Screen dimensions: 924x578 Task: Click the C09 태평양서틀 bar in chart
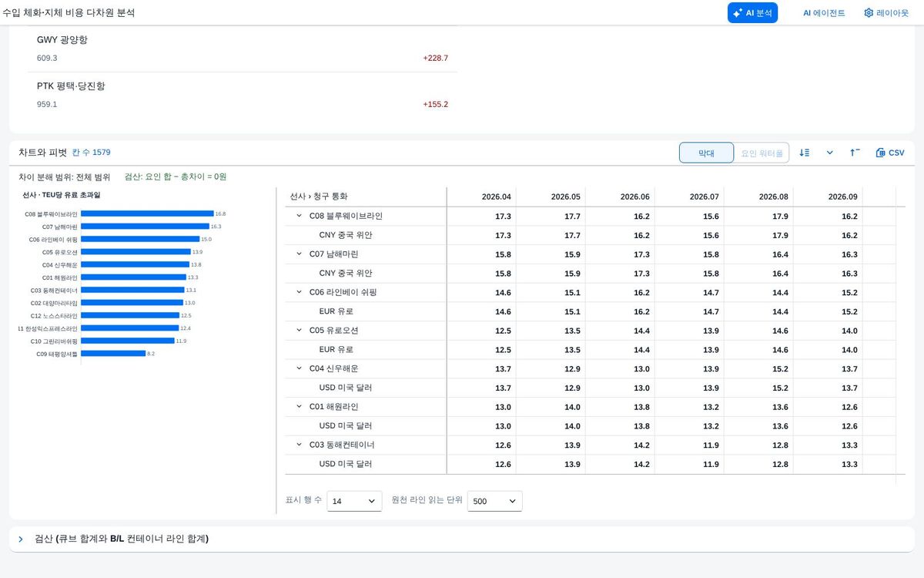pyautogui.click(x=113, y=354)
